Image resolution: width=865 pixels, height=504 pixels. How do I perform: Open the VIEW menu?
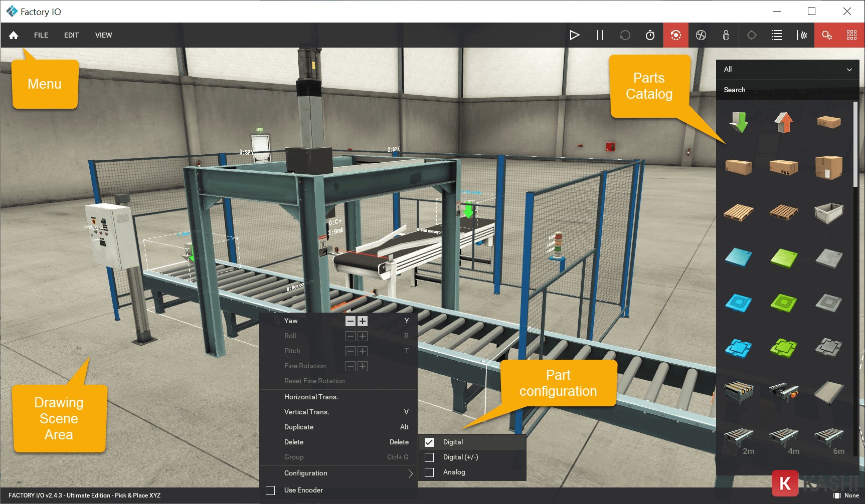click(x=103, y=35)
